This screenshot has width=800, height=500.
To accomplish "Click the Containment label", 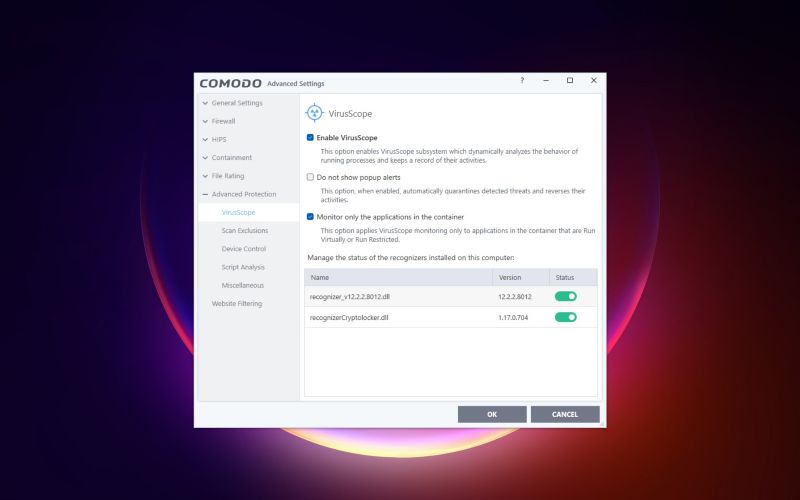I will pos(232,158).
